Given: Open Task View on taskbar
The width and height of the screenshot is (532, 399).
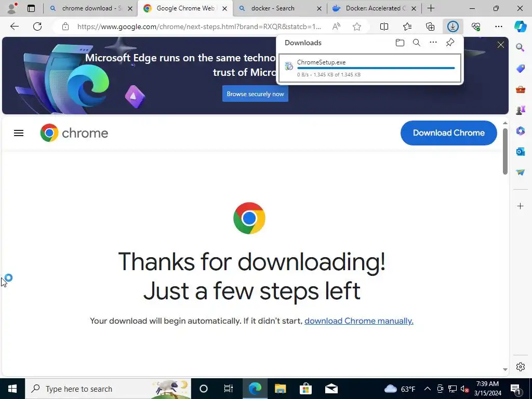Looking at the screenshot, I should click(229, 389).
